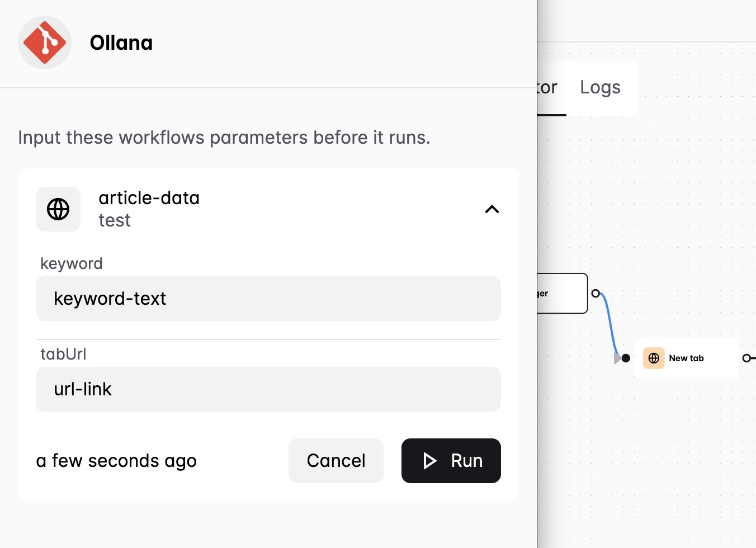Select the New tab workflow block
Screen dimensions: 756x548
click(x=686, y=358)
